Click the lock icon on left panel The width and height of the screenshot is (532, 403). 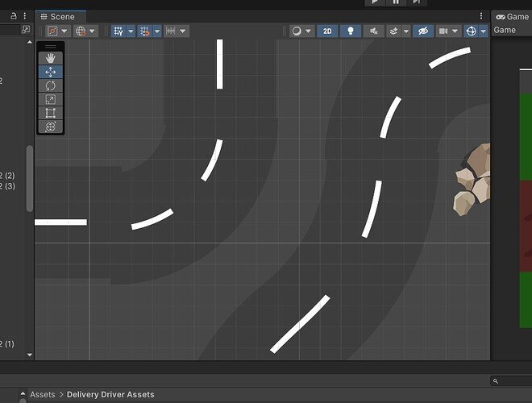pos(14,16)
